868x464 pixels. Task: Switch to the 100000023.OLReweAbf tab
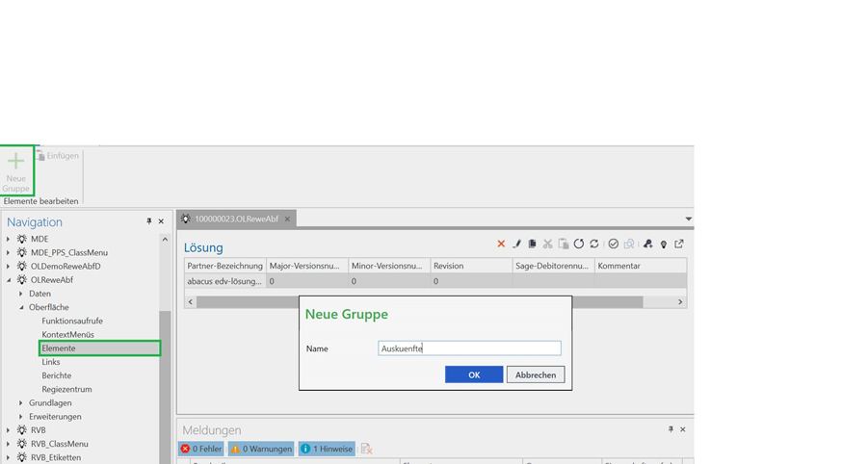pos(235,219)
